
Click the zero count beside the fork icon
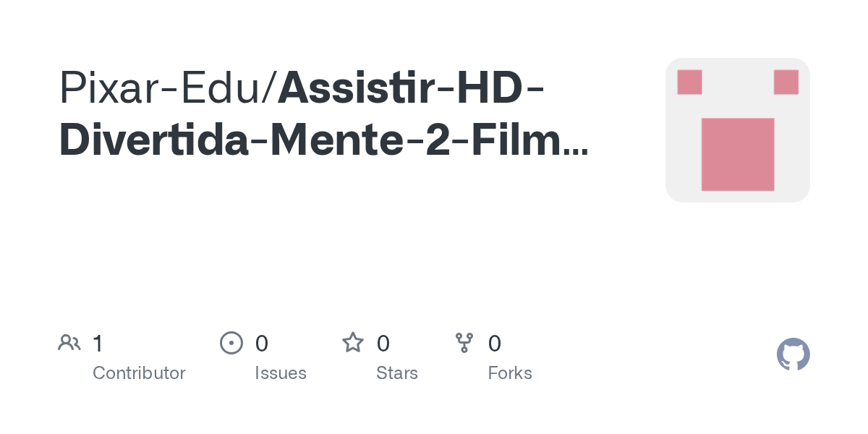click(495, 344)
